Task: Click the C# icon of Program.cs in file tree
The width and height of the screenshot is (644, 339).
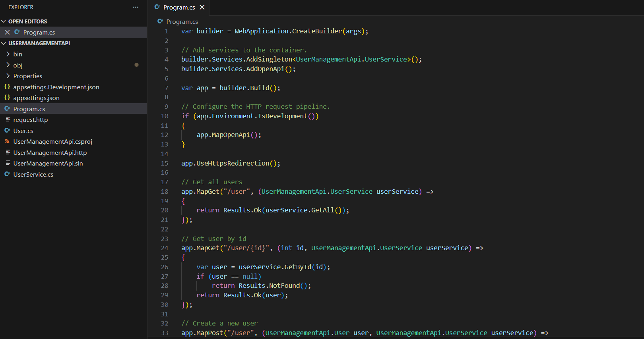Action: pos(7,108)
